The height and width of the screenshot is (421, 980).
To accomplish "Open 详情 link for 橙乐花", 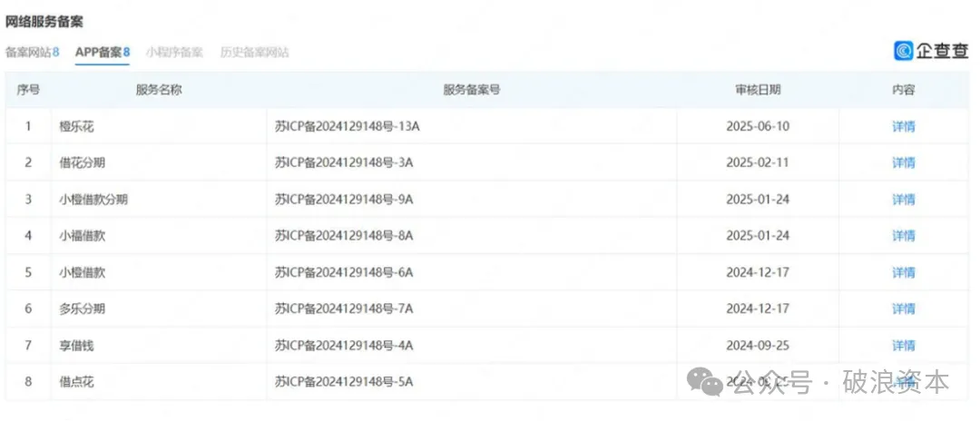I will 903,126.
